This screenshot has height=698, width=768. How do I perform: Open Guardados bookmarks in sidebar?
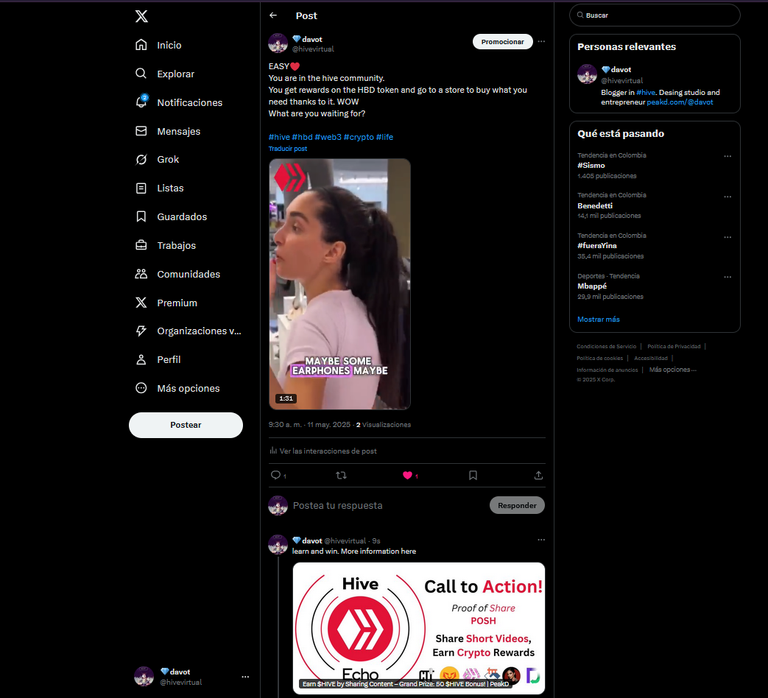pos(171,217)
